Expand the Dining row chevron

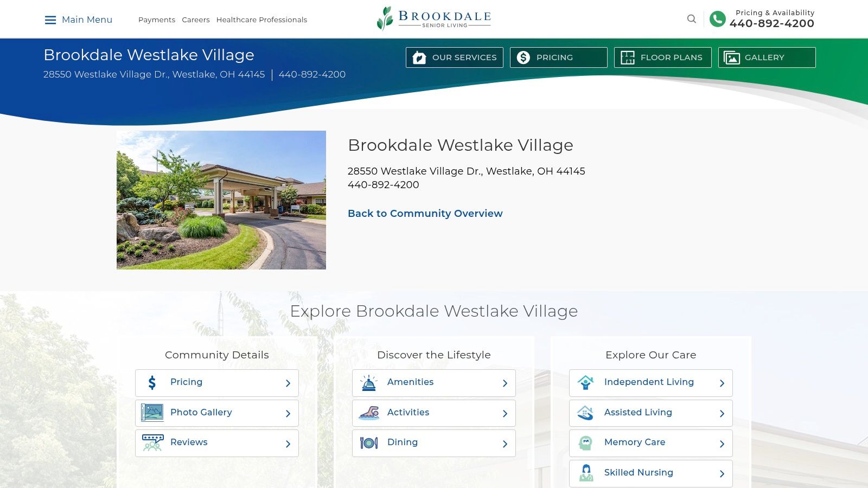[x=505, y=444]
